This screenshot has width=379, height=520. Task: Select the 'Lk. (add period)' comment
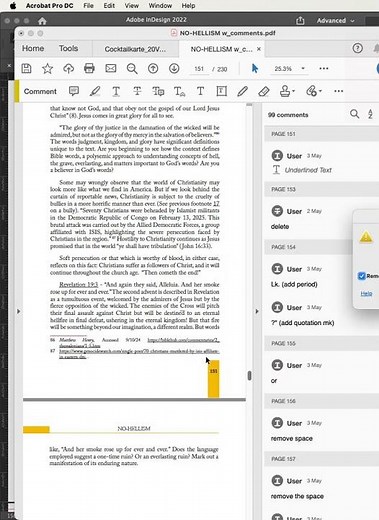click(x=323, y=277)
